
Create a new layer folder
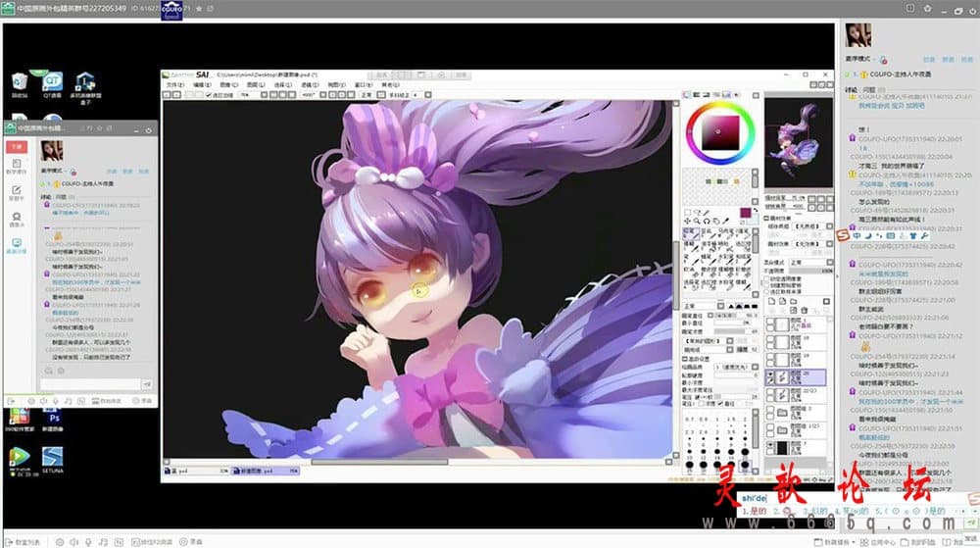[793, 301]
